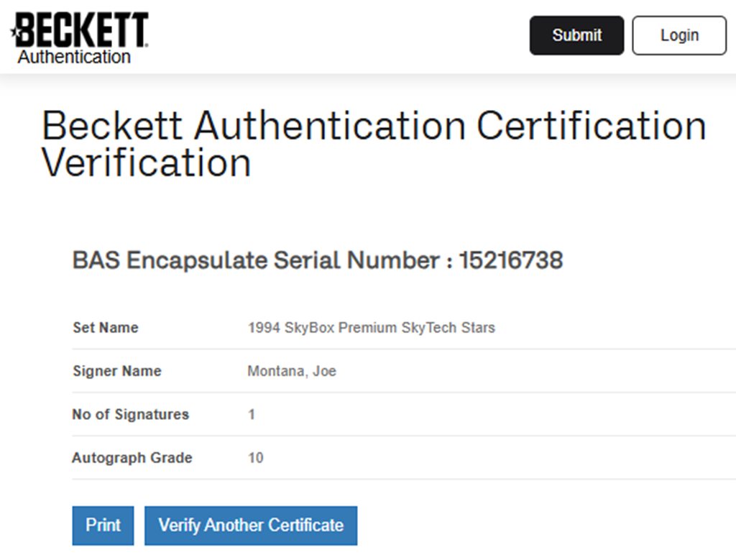The image size is (736, 560).
Task: Click the Autograph Grade label
Action: pyautogui.click(x=132, y=457)
